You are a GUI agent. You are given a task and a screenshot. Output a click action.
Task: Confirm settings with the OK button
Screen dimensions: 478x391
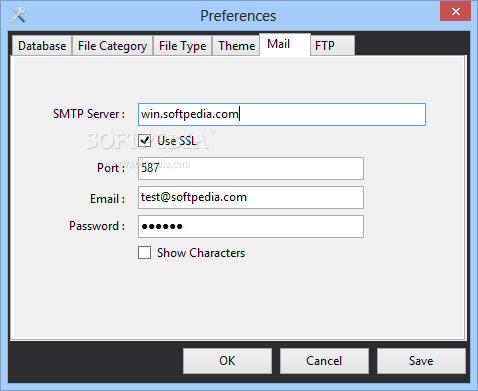(x=227, y=361)
